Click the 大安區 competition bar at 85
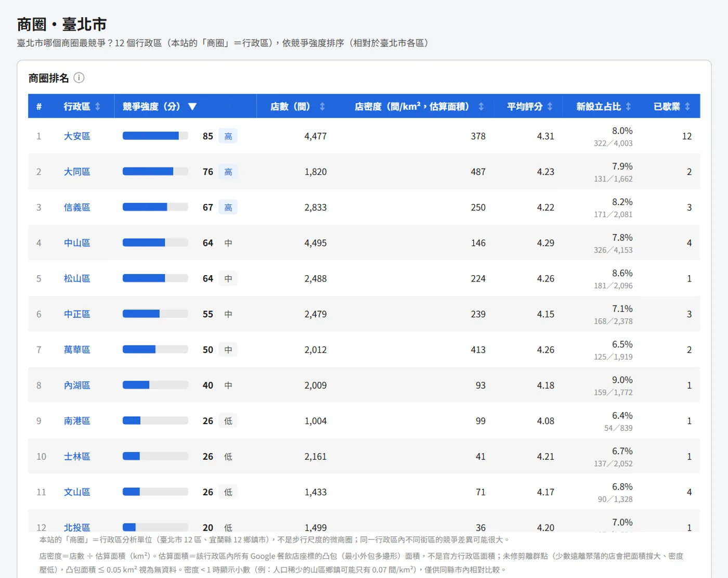This screenshot has height=578, width=728. (x=155, y=136)
